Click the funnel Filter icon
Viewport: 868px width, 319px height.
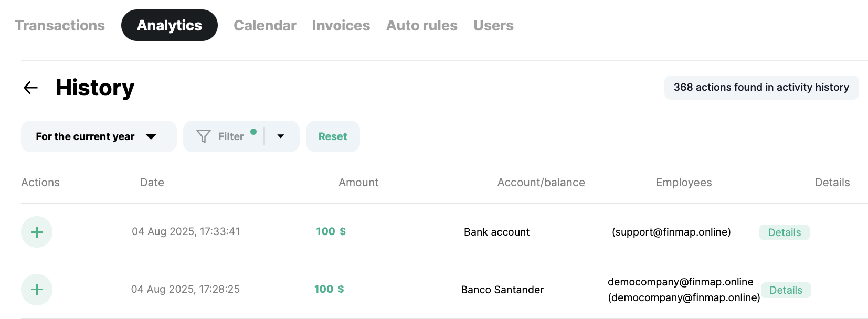tap(203, 136)
